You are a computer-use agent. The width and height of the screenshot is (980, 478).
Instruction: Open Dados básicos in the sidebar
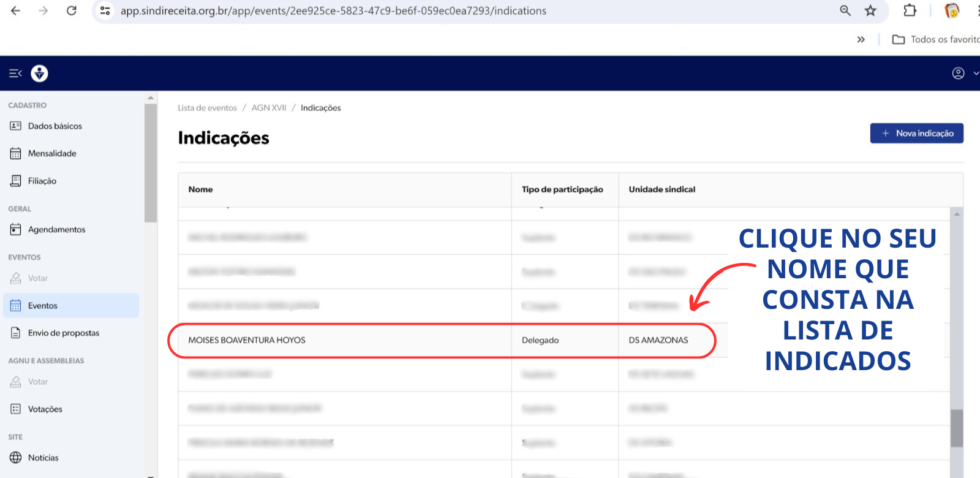(x=55, y=126)
